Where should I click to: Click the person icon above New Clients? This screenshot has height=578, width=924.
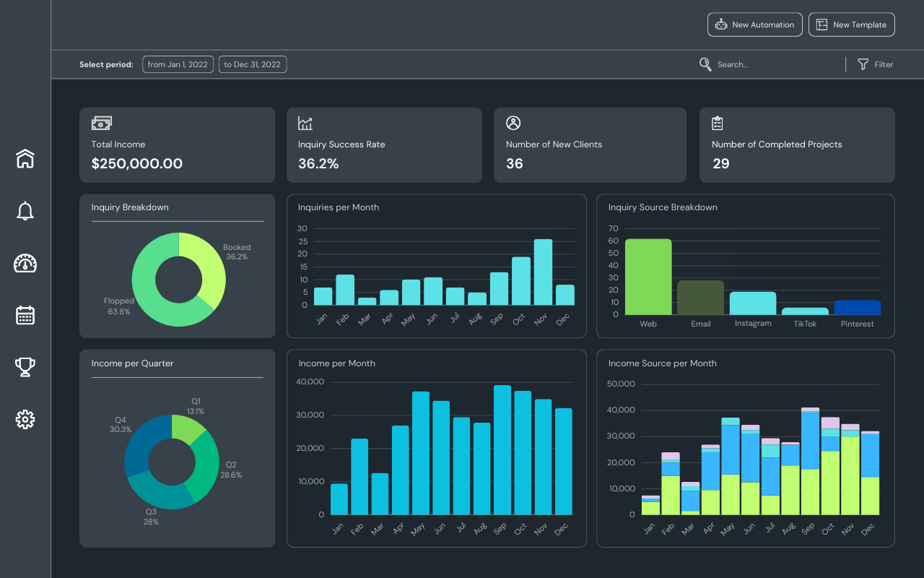513,123
